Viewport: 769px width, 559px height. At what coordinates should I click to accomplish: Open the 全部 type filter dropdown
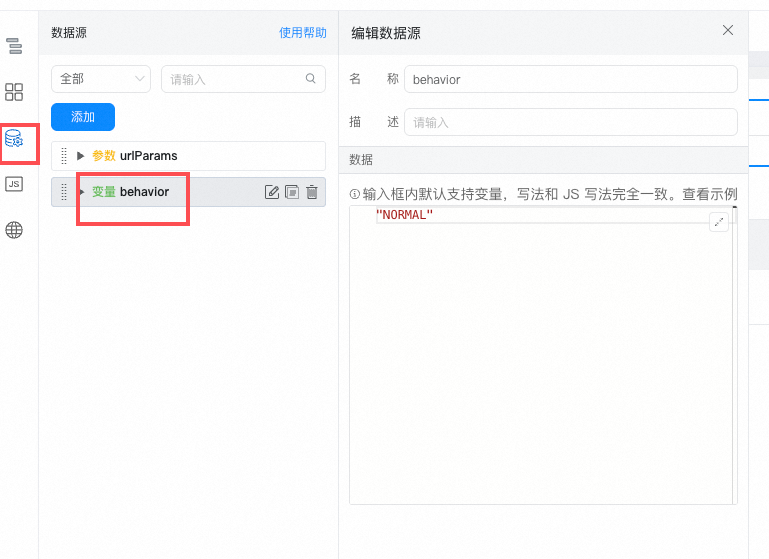(101, 79)
